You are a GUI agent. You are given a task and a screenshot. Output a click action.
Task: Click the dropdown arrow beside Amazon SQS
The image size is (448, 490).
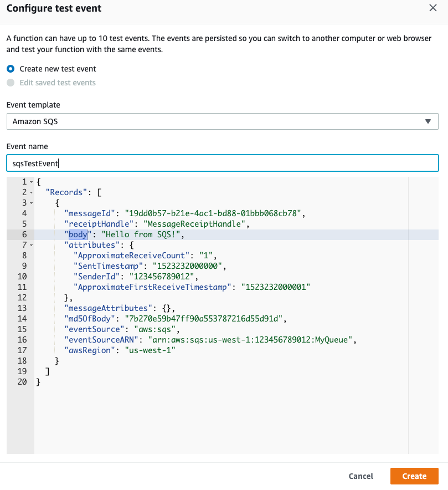pos(428,121)
